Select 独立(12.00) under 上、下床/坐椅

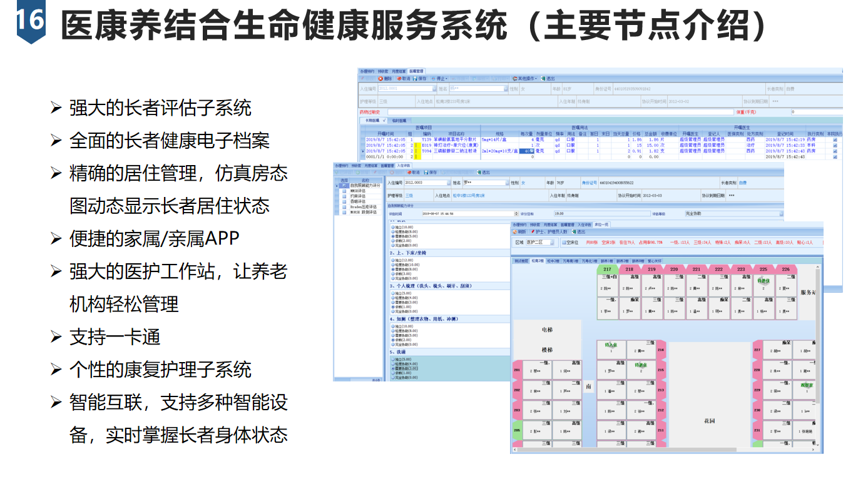tap(402, 260)
